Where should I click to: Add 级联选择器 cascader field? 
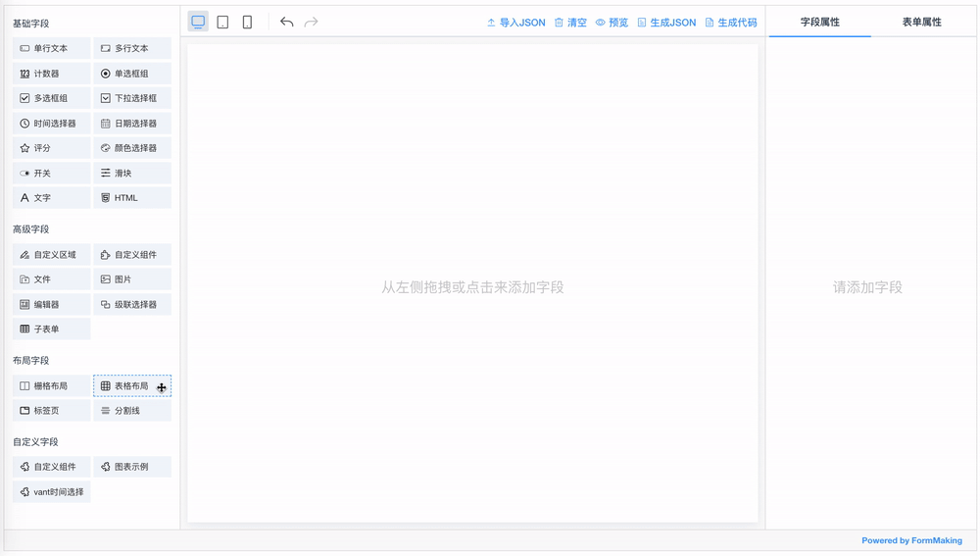coord(132,305)
